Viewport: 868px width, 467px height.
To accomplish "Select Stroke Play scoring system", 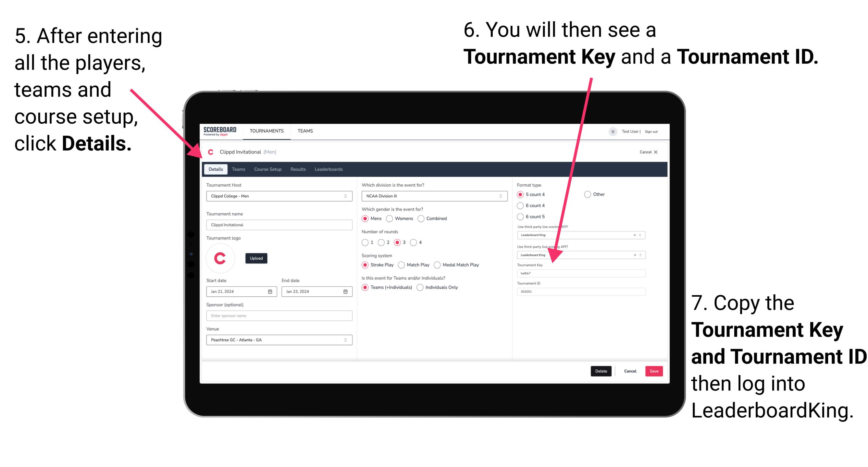I will [366, 264].
